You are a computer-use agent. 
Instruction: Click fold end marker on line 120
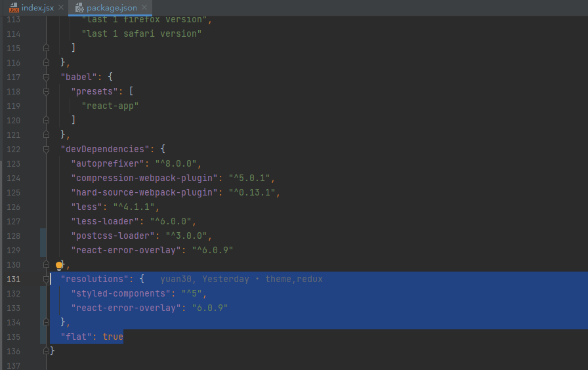click(x=46, y=120)
